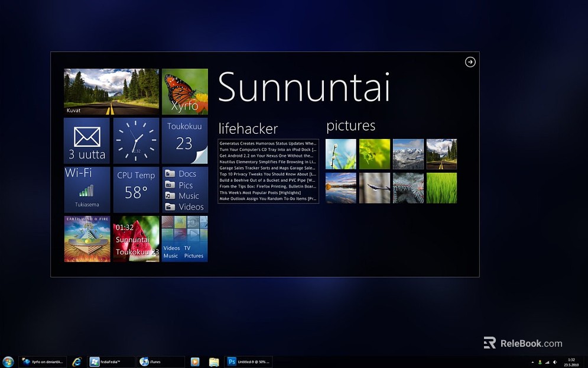Open the Videos folder shortcut
The width and height of the screenshot is (588, 368).
[184, 207]
